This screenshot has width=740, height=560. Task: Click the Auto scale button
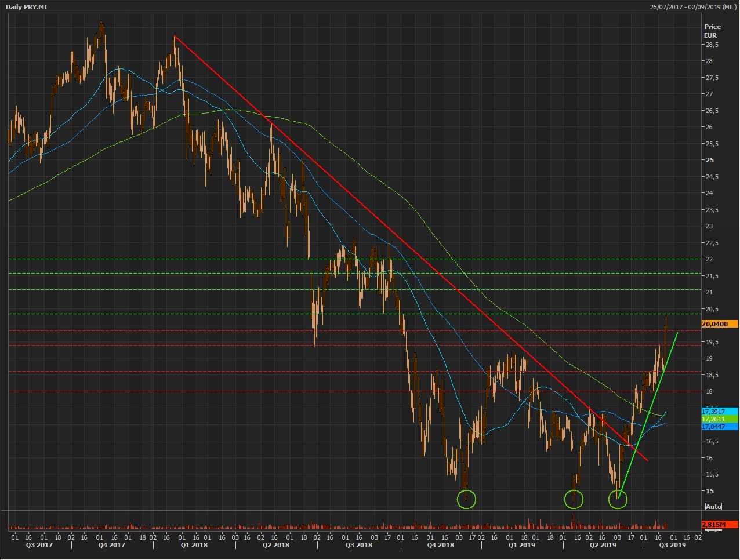point(713,507)
